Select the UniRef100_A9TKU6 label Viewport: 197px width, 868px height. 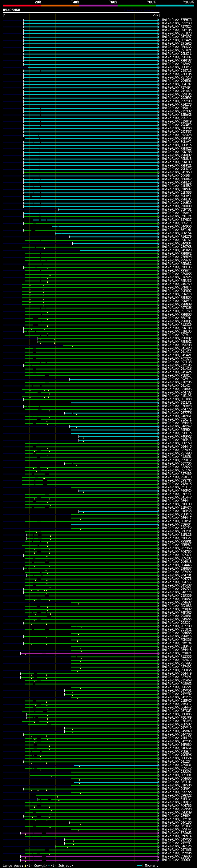[176, 308]
